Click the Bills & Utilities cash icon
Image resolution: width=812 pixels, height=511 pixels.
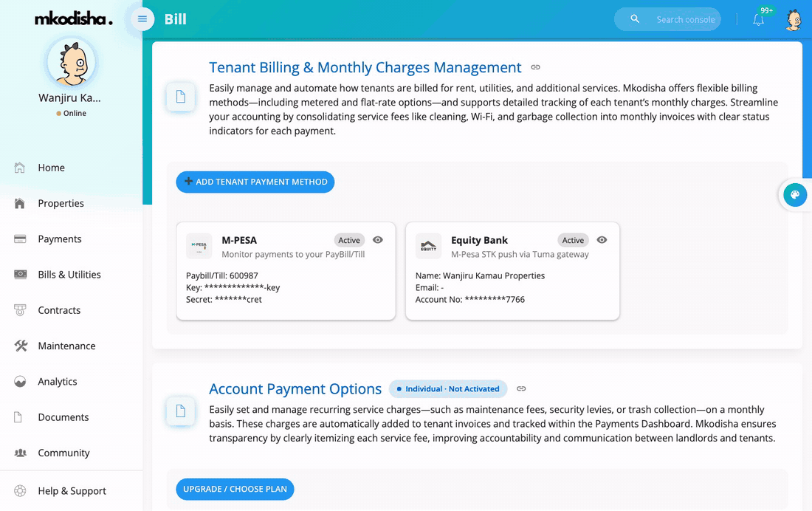click(20, 274)
